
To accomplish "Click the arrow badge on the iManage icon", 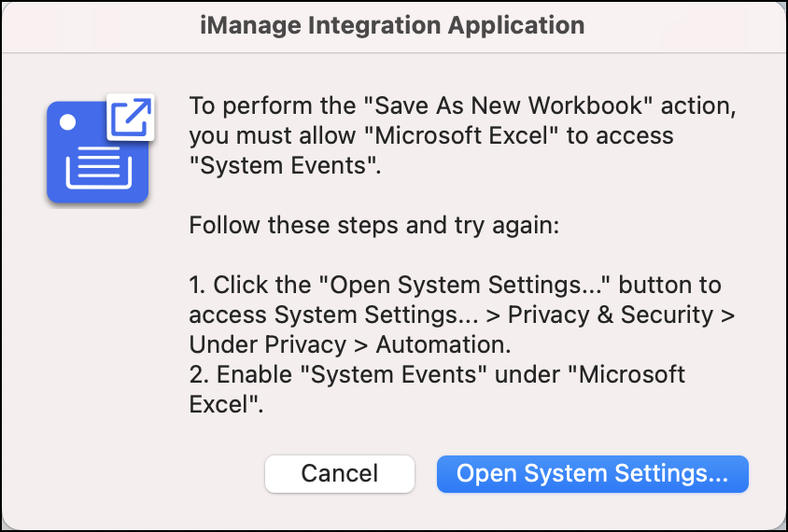I will coord(130,117).
